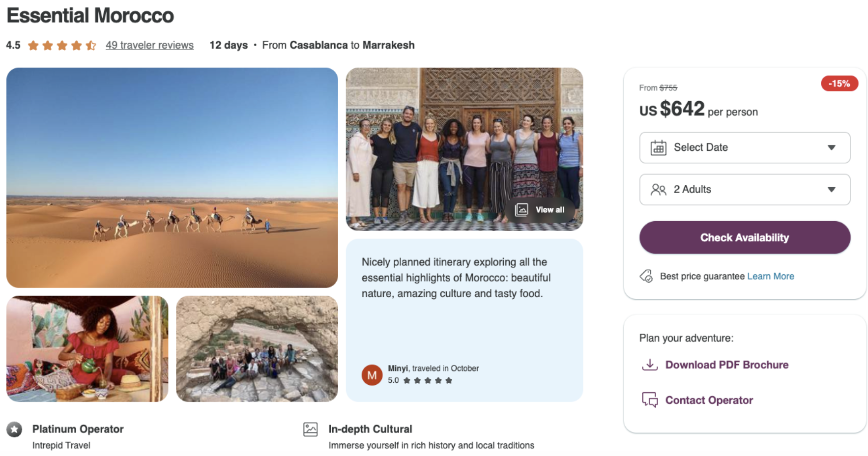Click the -15% discount badge
This screenshot has height=456, width=868.
(839, 84)
